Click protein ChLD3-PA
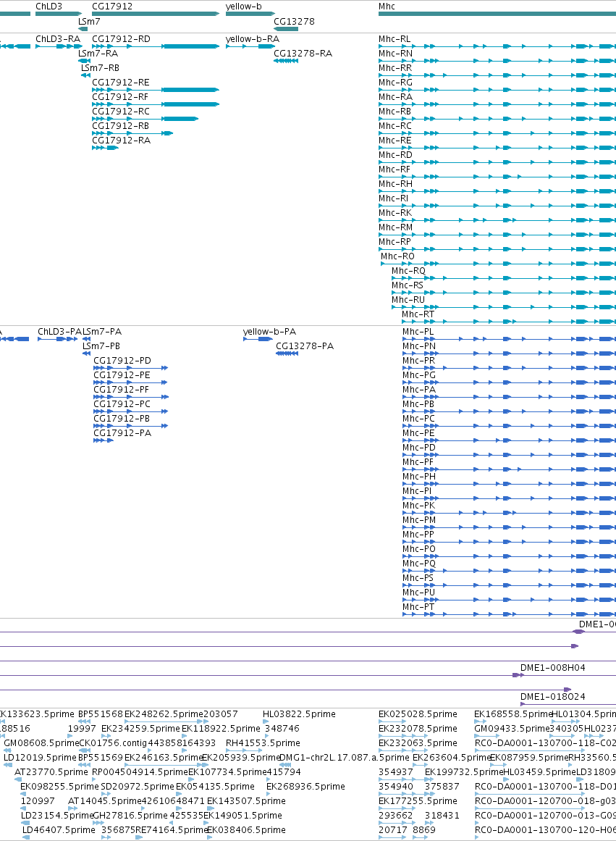Viewport: 616px width, 841px height. pos(59,332)
